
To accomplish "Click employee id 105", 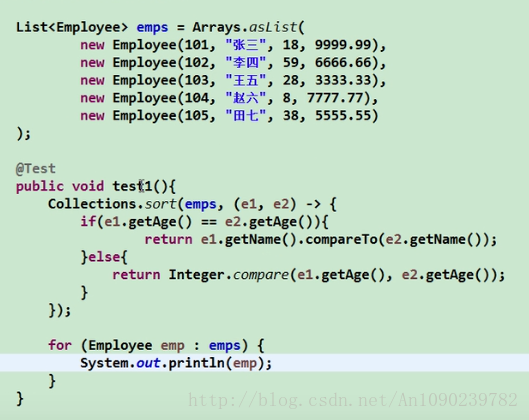I will click(196, 115).
